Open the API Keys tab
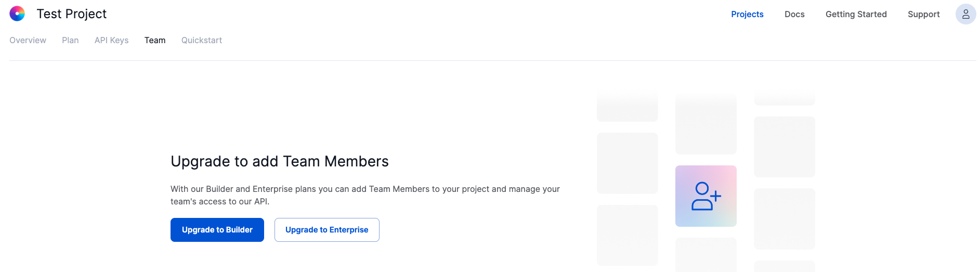This screenshot has height=272, width=980. [x=111, y=41]
